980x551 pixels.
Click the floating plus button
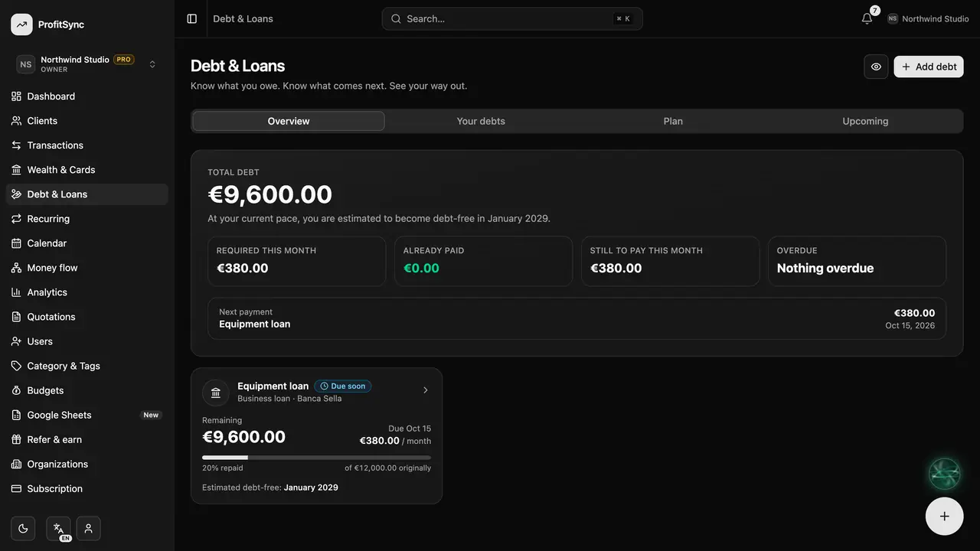[x=944, y=516]
